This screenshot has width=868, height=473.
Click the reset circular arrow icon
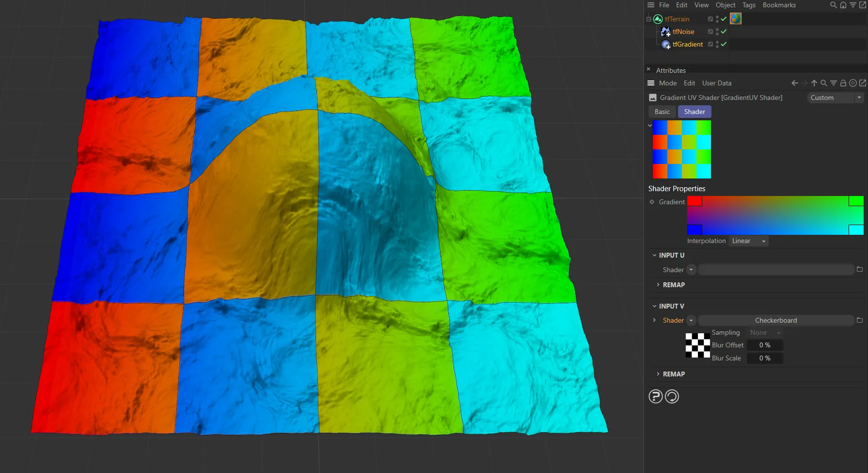tap(672, 397)
